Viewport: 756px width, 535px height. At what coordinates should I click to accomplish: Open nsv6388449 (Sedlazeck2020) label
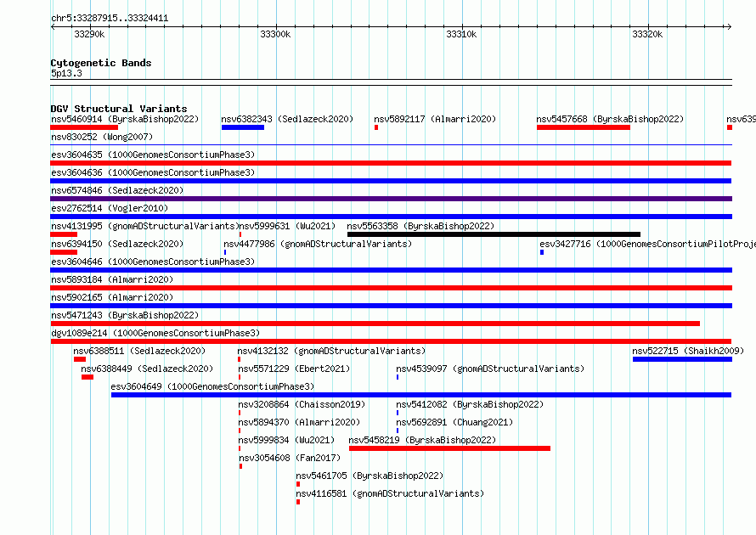point(147,369)
